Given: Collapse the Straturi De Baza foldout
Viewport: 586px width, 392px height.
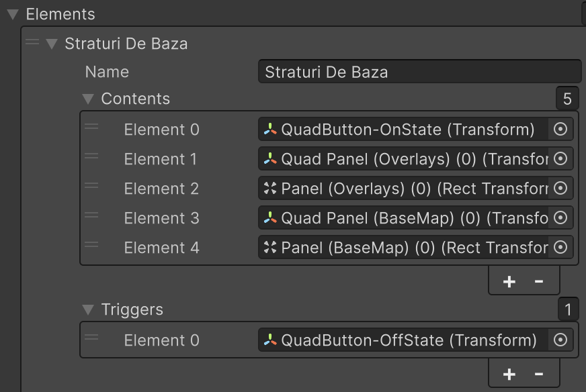Looking at the screenshot, I should [x=52, y=44].
